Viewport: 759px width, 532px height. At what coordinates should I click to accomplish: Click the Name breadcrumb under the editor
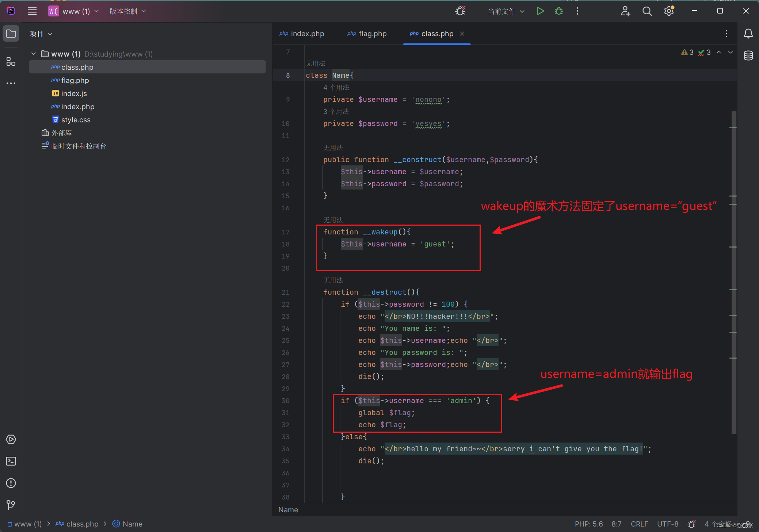coord(288,510)
